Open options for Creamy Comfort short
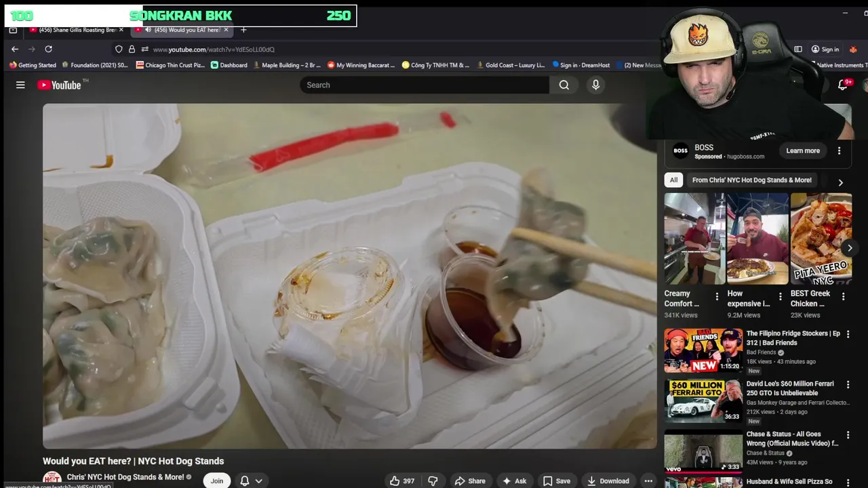Viewport: 868px width, 488px height. tap(717, 297)
